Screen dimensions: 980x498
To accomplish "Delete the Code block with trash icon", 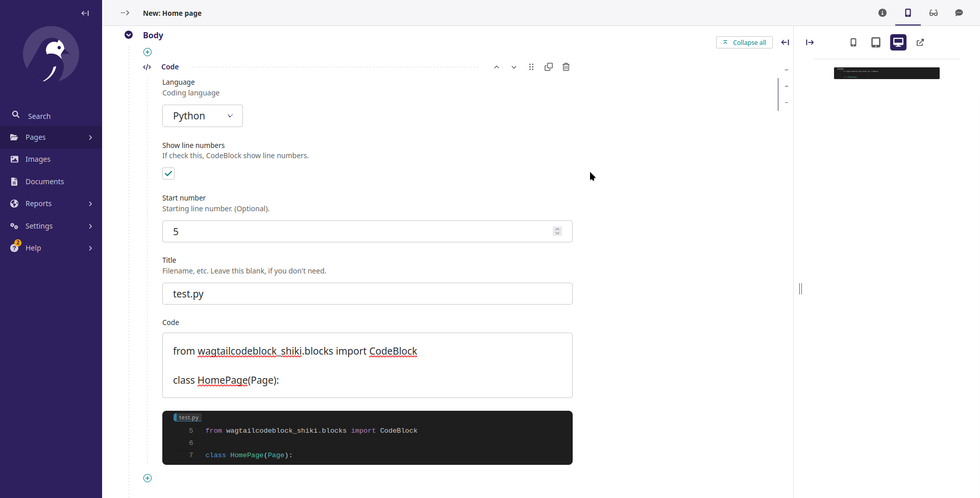I will click(566, 67).
